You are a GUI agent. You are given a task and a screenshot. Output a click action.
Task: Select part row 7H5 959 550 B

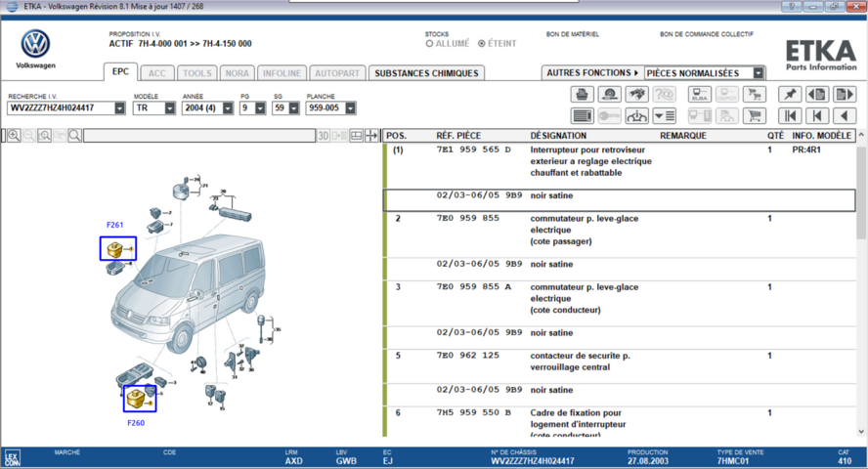point(620,424)
